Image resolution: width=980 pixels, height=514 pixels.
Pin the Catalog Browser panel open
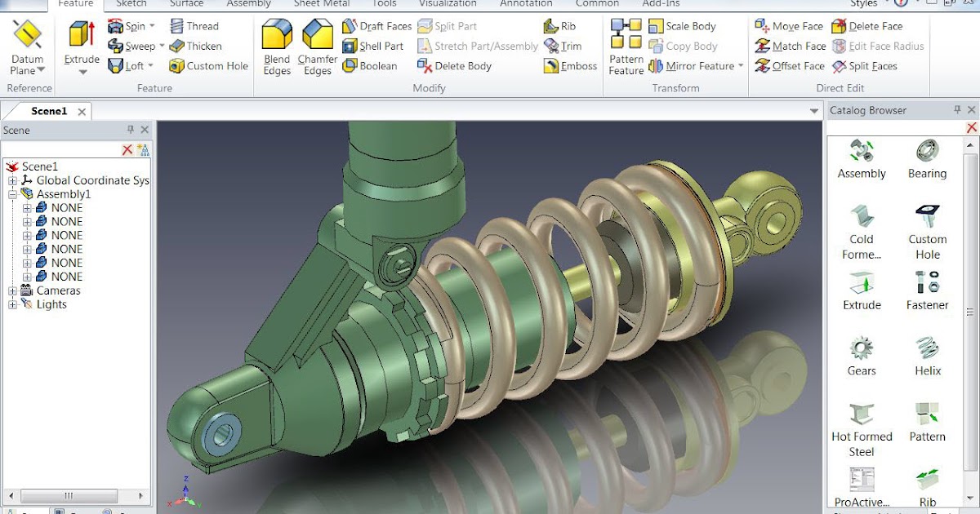tap(955, 109)
